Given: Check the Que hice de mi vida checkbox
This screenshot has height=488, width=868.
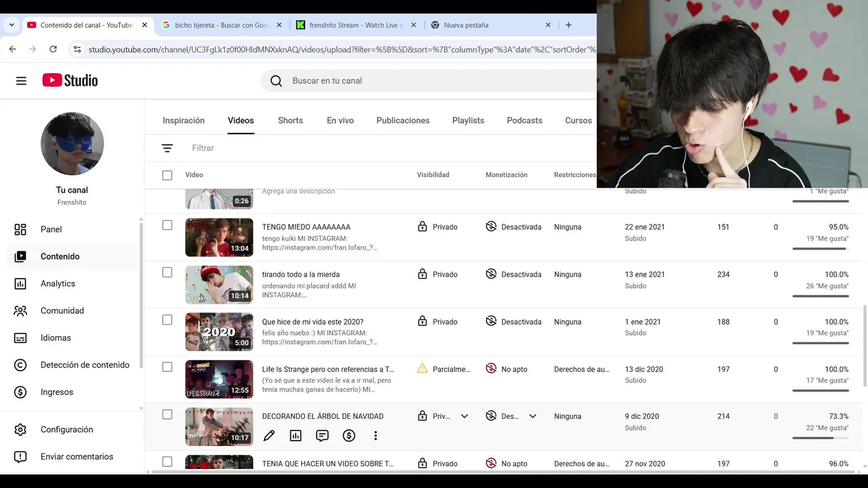Looking at the screenshot, I should 167,320.
